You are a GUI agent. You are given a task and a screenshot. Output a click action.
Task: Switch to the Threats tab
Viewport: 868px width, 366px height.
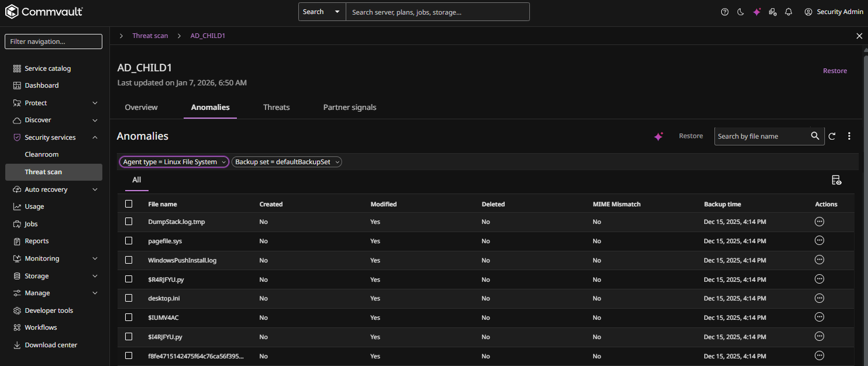click(277, 108)
